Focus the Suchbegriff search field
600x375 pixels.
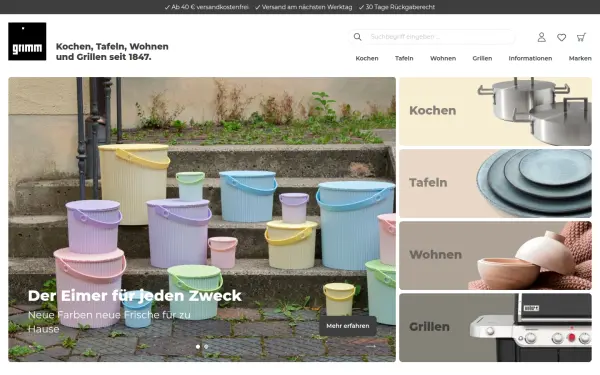(x=440, y=37)
